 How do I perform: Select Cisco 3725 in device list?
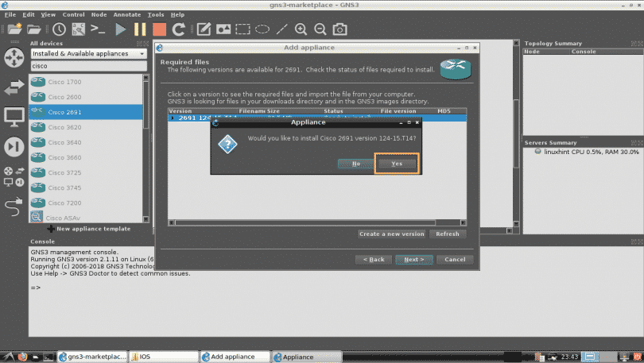point(86,172)
